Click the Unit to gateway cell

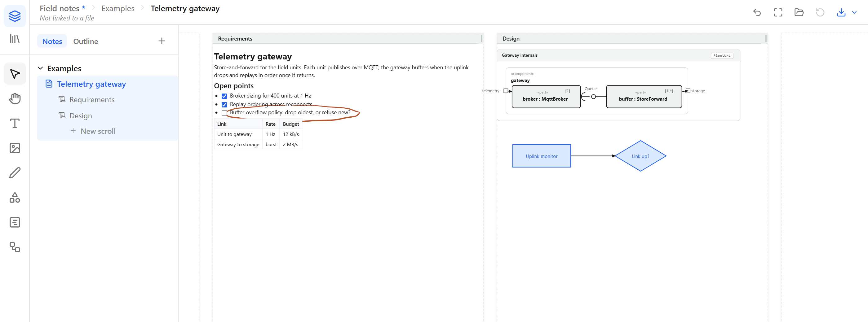point(238,134)
